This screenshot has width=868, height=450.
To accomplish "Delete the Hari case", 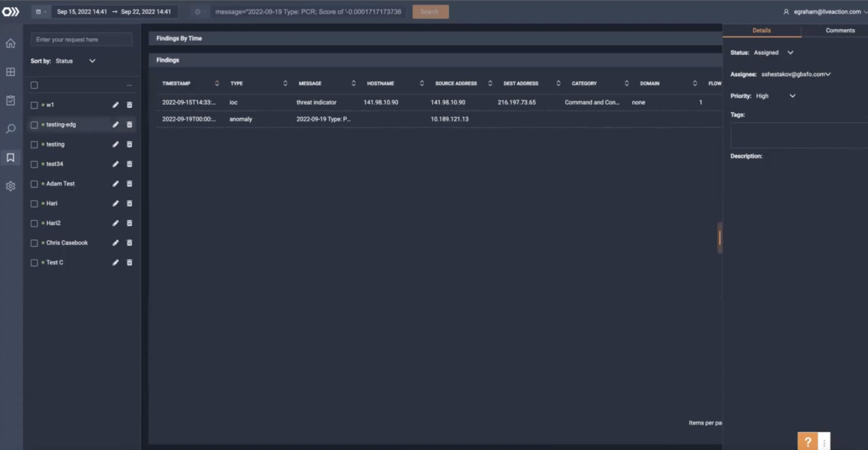I will [130, 203].
